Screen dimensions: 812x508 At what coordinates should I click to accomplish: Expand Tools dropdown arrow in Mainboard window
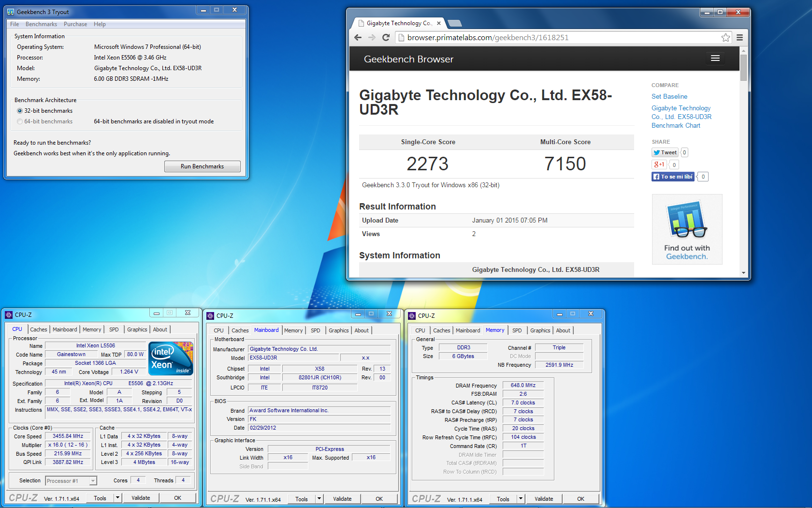319,499
